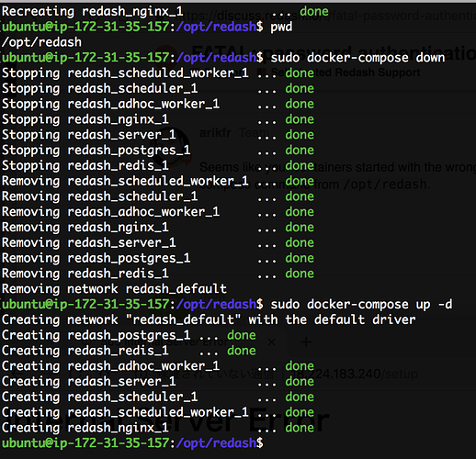
Task: Click 'Removing network redash_default' line
Action: click(114, 289)
